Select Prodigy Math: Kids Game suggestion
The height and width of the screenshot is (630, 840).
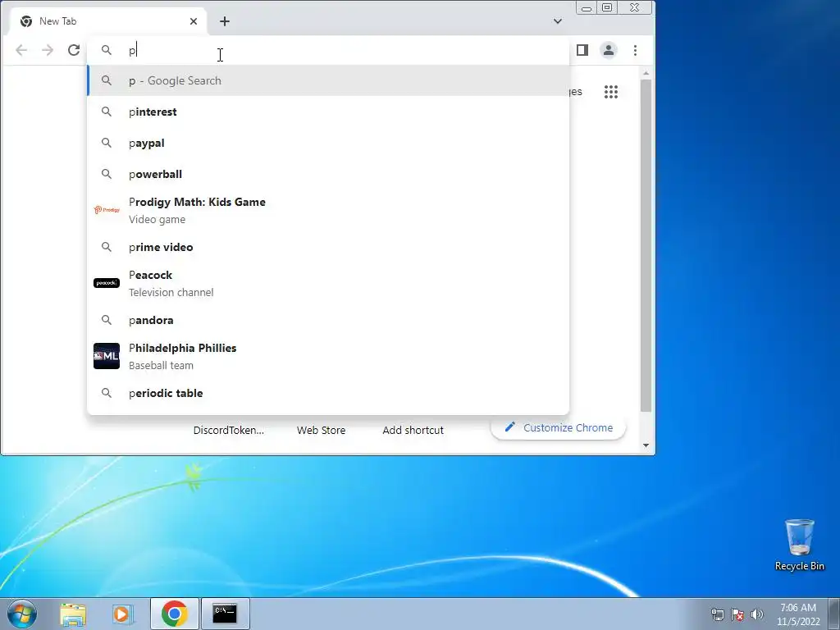tap(328, 210)
